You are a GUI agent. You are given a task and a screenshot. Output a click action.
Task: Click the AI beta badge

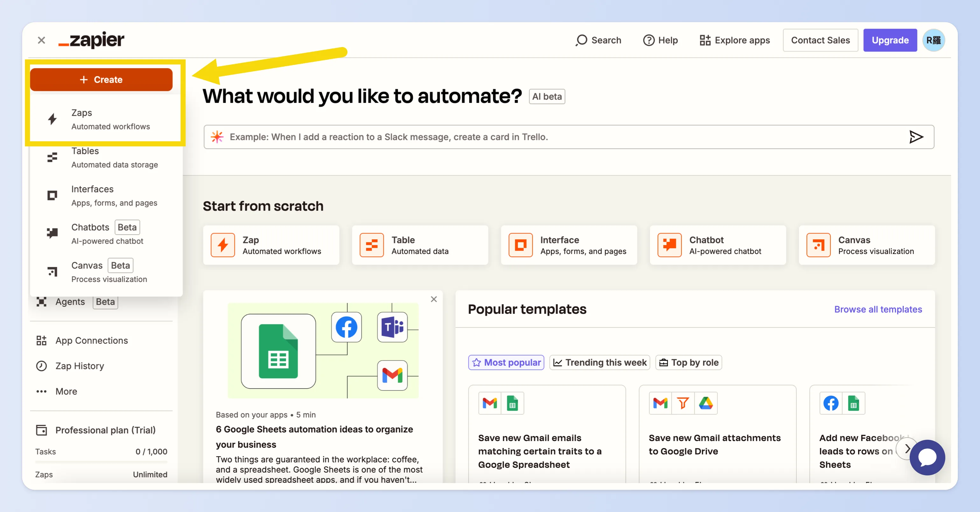tap(547, 97)
